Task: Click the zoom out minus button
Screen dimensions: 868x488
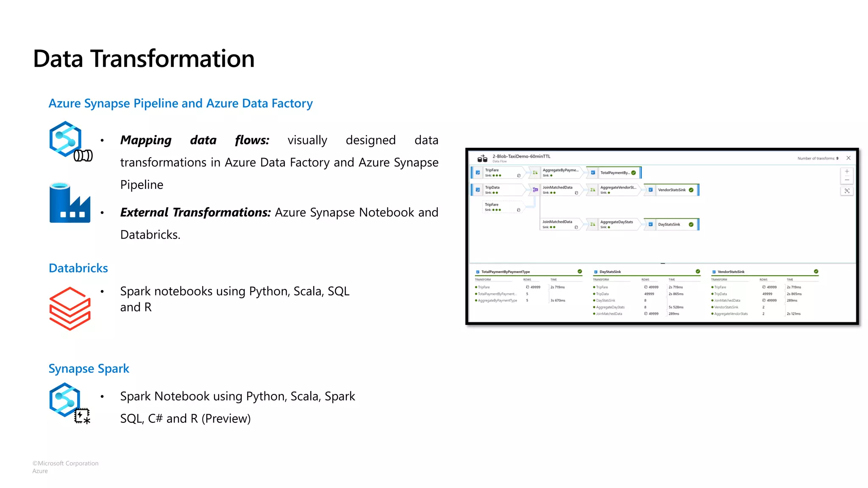Action: click(847, 180)
